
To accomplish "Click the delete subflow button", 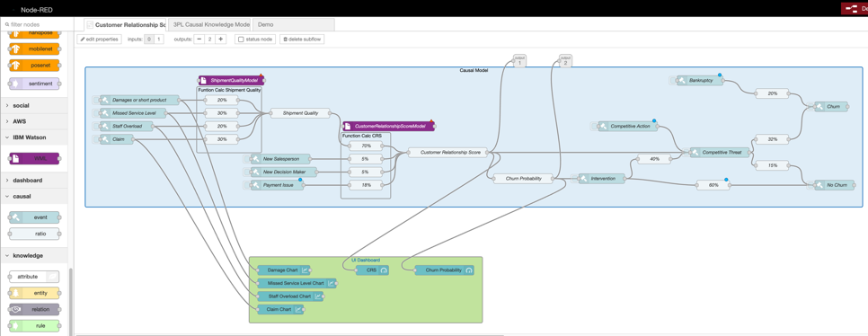I will coord(302,40).
